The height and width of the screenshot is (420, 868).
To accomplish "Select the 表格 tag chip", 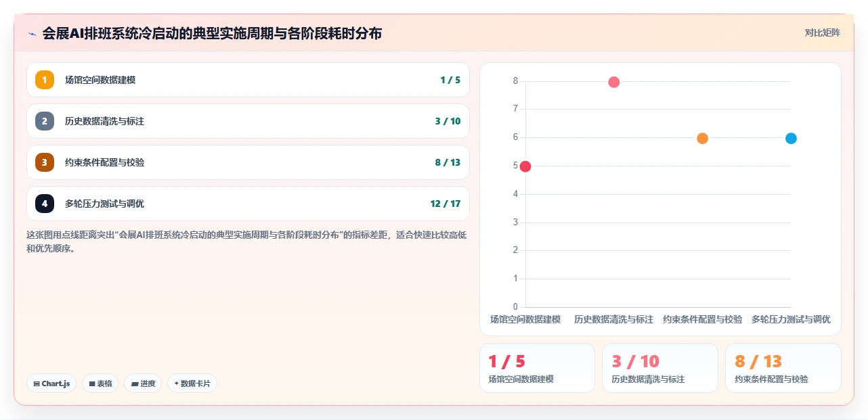I will (x=100, y=383).
